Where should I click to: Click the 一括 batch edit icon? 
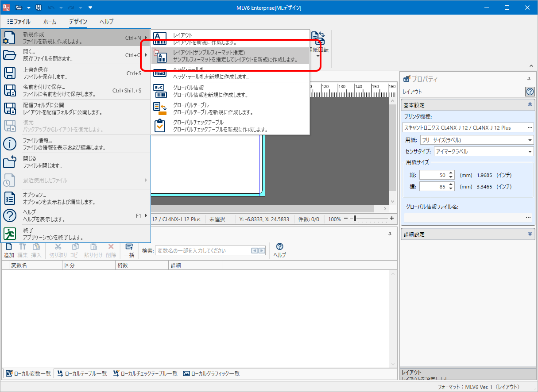pyautogui.click(x=129, y=247)
